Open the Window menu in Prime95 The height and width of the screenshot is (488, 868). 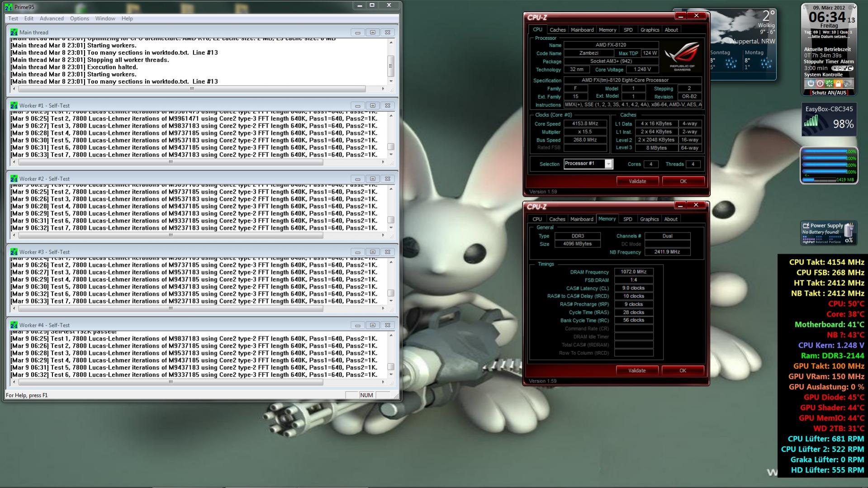click(x=105, y=19)
